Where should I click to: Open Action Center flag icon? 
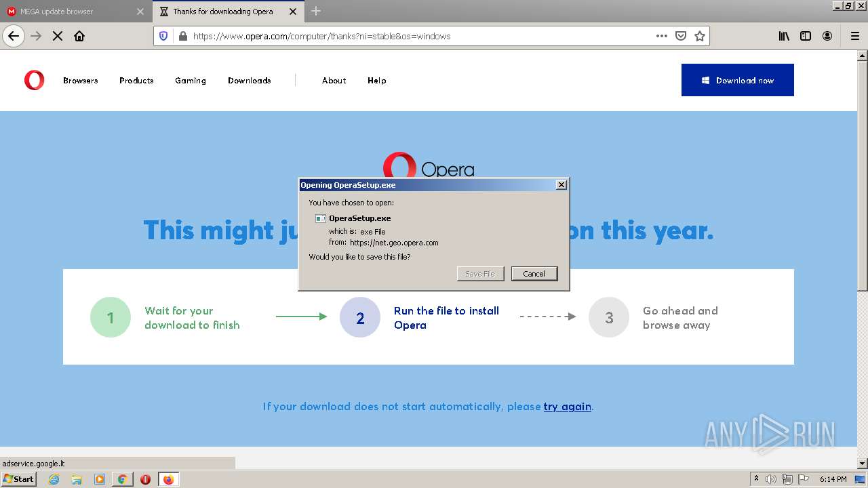pyautogui.click(x=804, y=479)
